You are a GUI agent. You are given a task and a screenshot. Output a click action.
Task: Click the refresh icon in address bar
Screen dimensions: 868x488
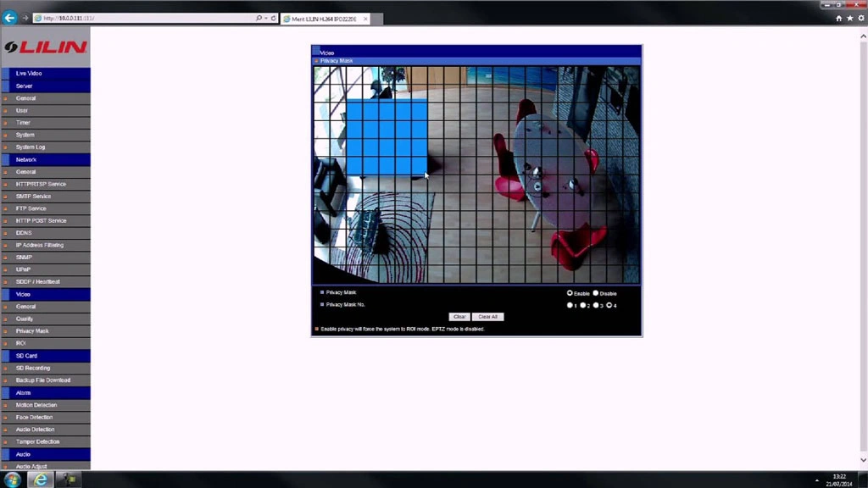point(274,18)
